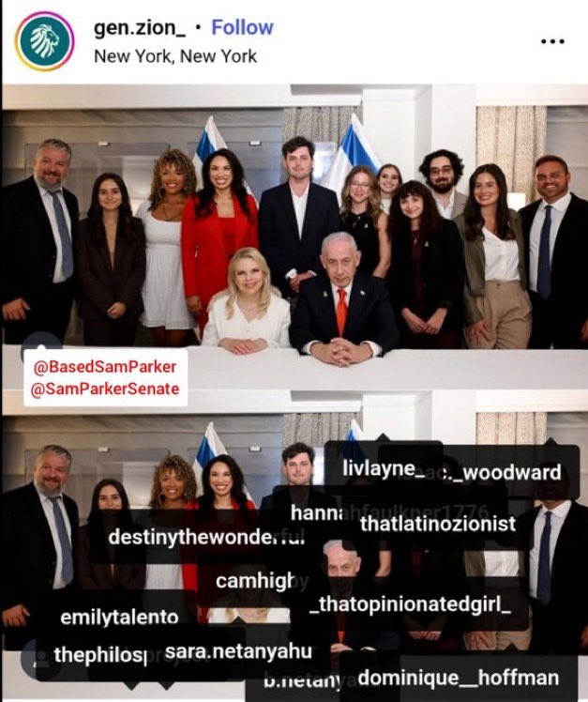The width and height of the screenshot is (588, 702).
Task: Open the gen.zion_ profile avatar
Action: (x=44, y=41)
